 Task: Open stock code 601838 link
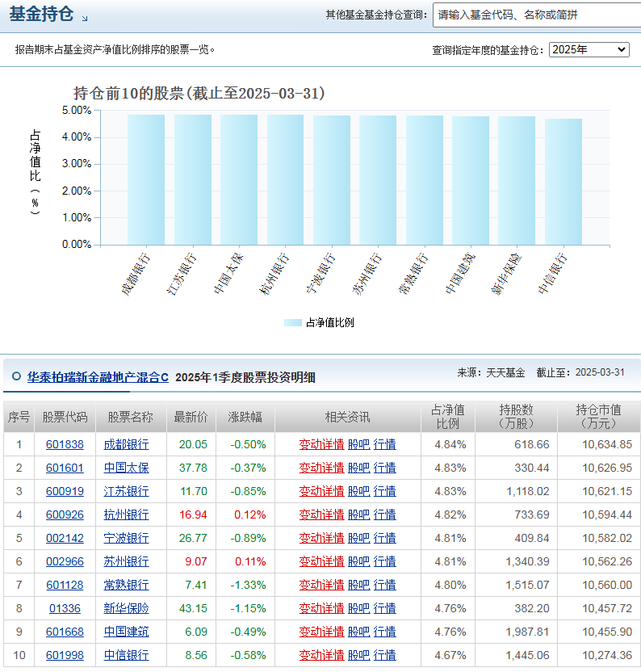[x=65, y=444]
